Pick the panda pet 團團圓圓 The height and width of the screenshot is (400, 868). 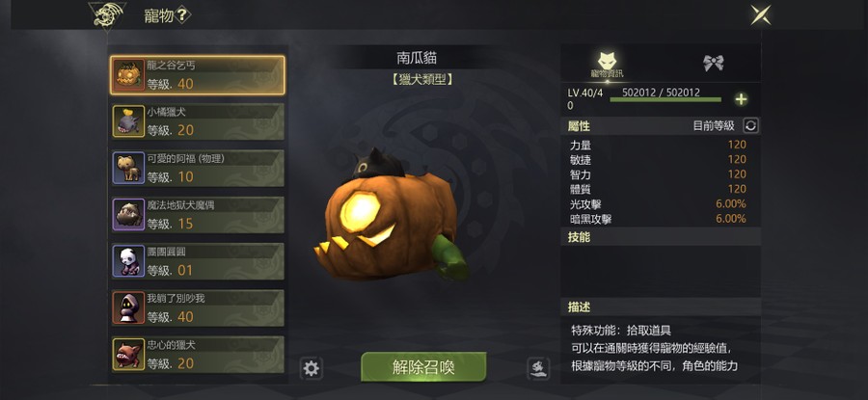pyautogui.click(x=198, y=260)
